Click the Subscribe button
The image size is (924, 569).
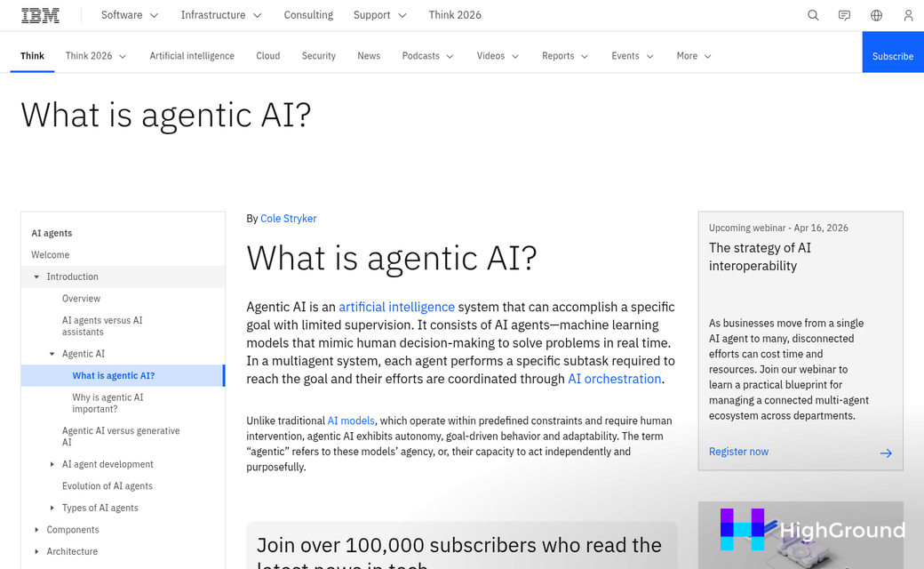click(x=893, y=52)
